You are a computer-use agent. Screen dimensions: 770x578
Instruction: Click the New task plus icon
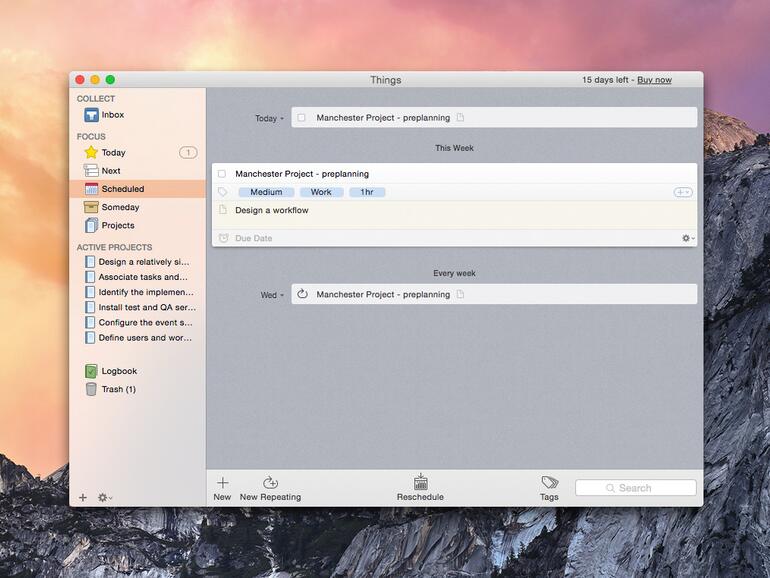point(222,483)
